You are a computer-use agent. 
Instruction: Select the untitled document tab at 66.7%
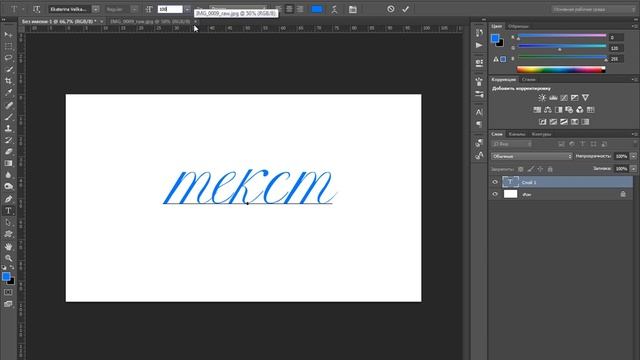pyautogui.click(x=59, y=21)
